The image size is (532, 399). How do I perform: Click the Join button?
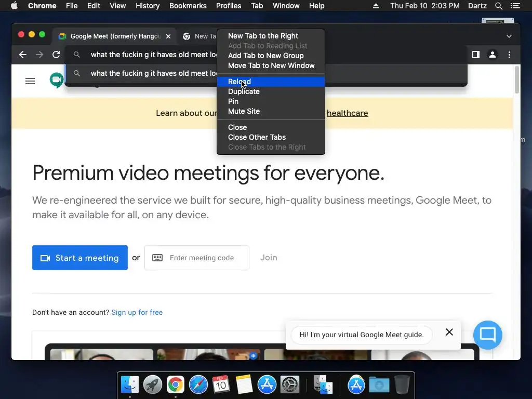click(x=269, y=258)
